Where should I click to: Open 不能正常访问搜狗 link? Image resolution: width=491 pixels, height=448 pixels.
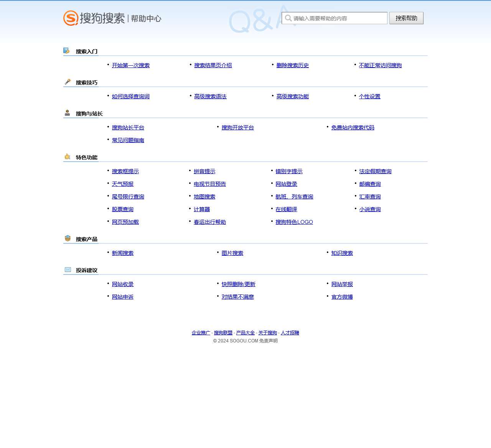[x=381, y=65]
